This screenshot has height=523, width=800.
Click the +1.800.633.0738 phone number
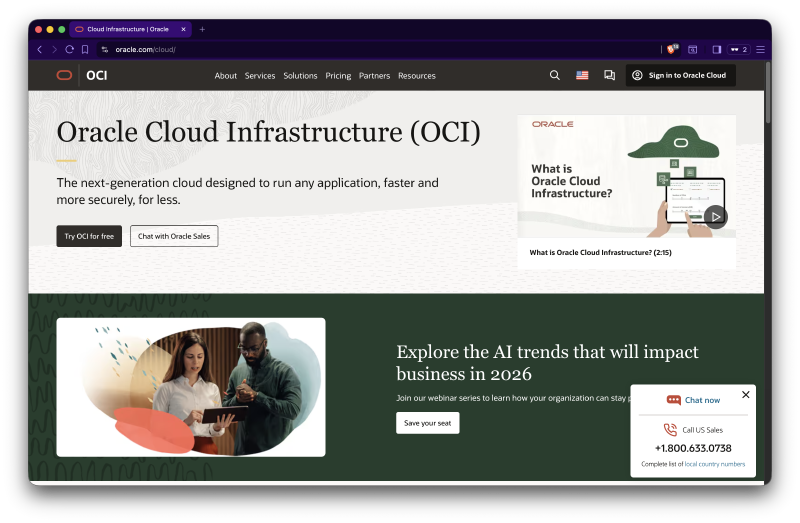point(693,448)
